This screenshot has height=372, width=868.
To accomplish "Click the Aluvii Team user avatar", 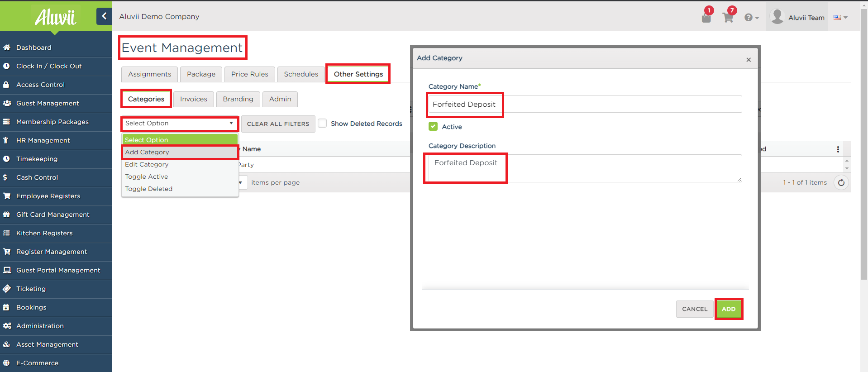I will pyautogui.click(x=777, y=17).
